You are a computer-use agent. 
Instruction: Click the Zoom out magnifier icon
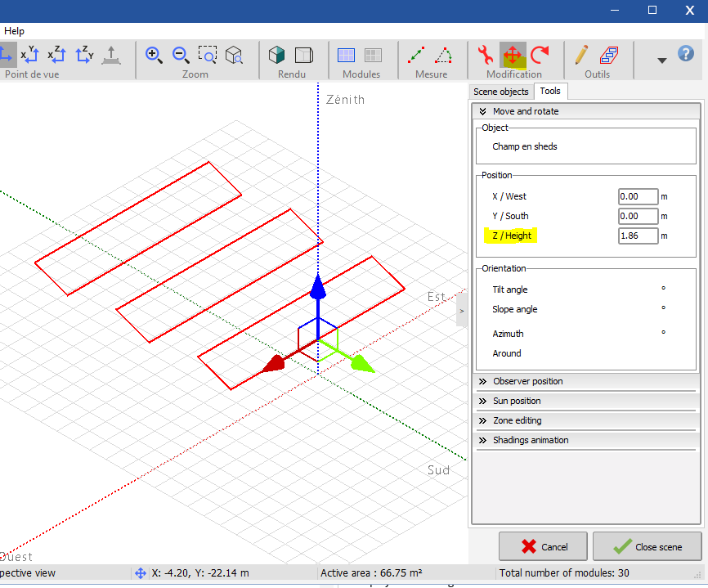(x=181, y=55)
